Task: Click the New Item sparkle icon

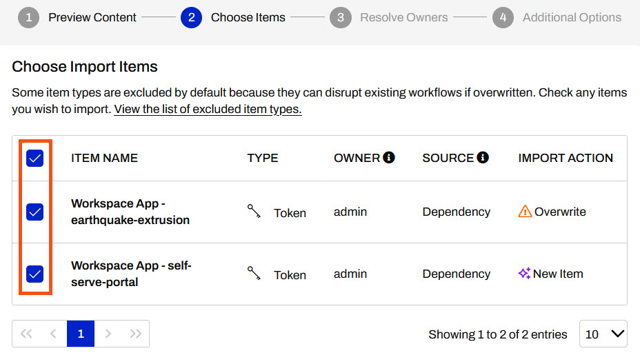Action: (x=524, y=274)
